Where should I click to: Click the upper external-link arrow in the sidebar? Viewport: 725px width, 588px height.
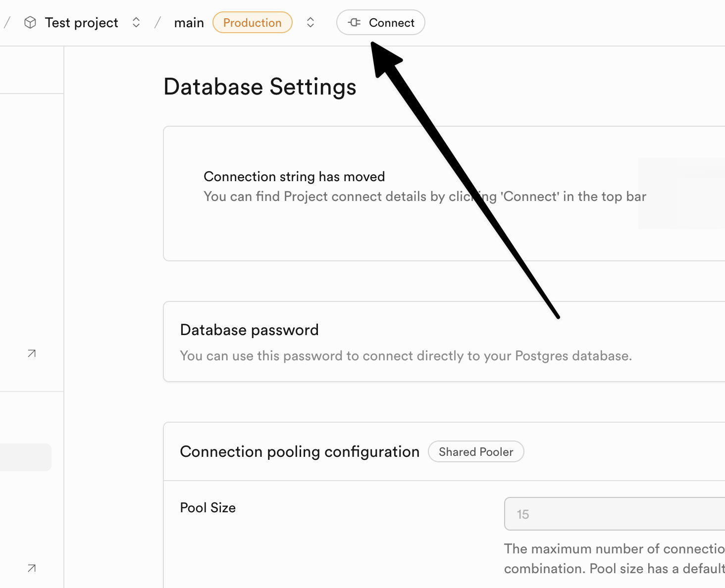point(32,353)
